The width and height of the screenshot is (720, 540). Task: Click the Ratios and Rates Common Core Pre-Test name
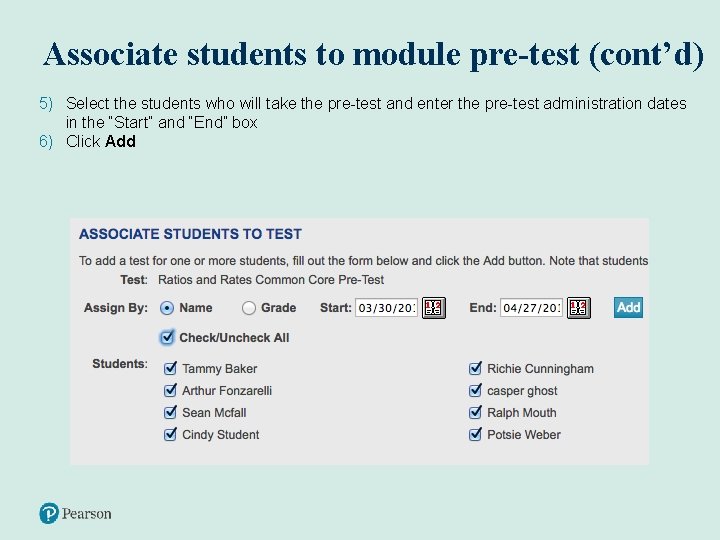click(x=271, y=280)
